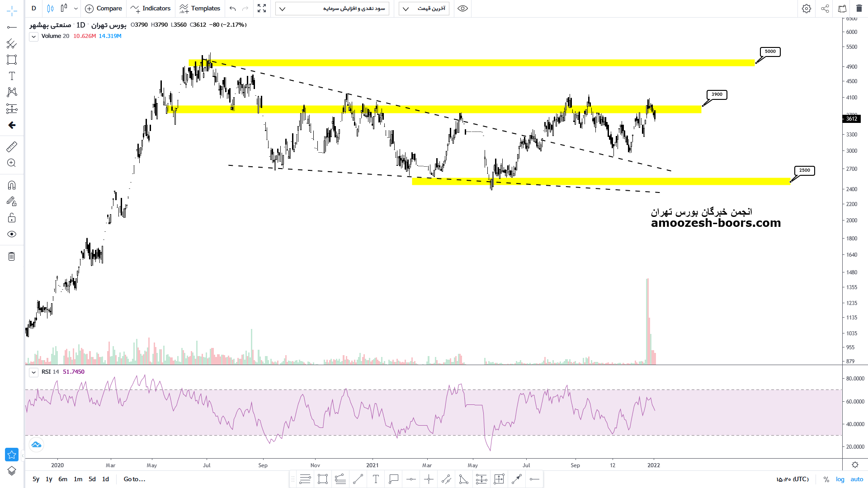This screenshot has width=868, height=488.
Task: Toggle log scale
Action: tap(840, 479)
